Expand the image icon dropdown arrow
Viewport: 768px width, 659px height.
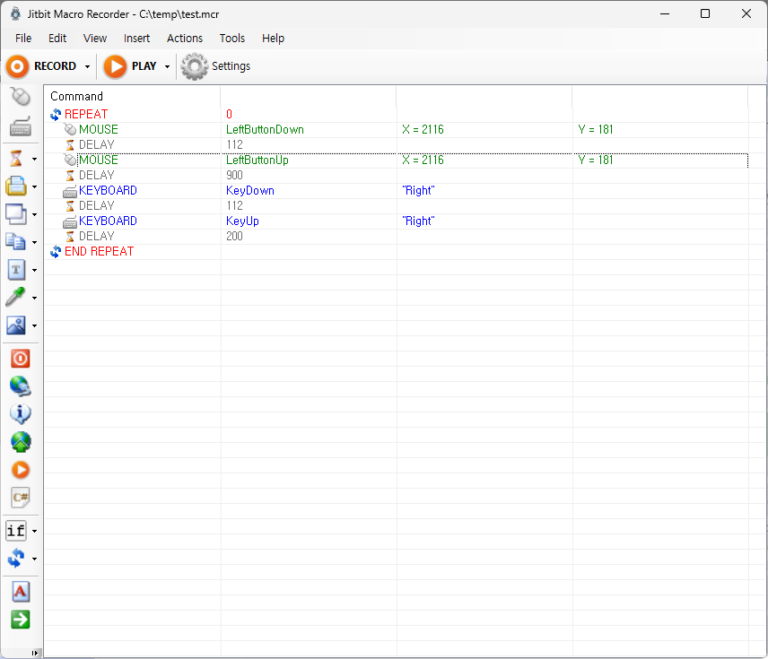[34, 326]
